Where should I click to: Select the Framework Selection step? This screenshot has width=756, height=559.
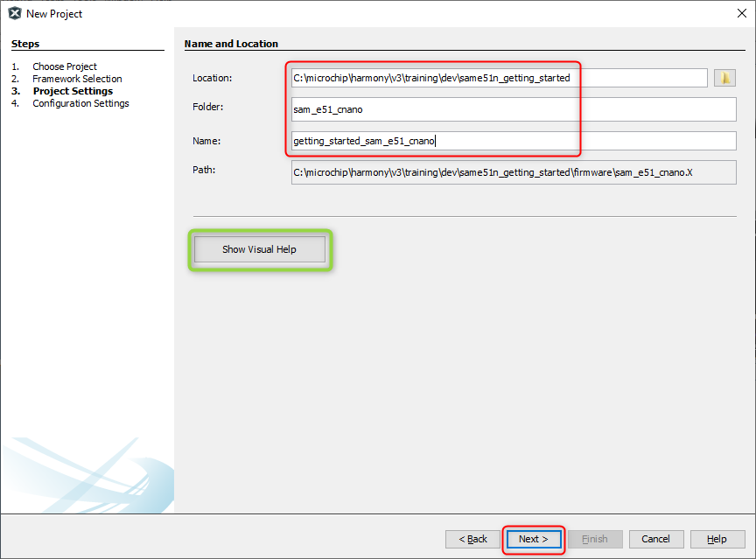[x=77, y=79]
